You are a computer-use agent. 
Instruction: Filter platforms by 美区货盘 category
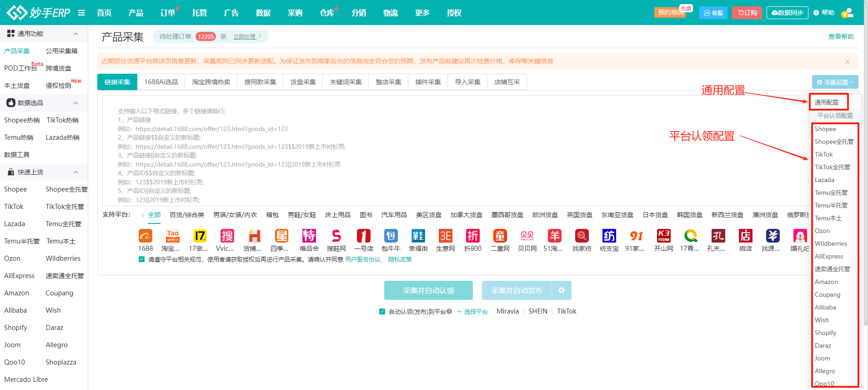click(x=429, y=215)
